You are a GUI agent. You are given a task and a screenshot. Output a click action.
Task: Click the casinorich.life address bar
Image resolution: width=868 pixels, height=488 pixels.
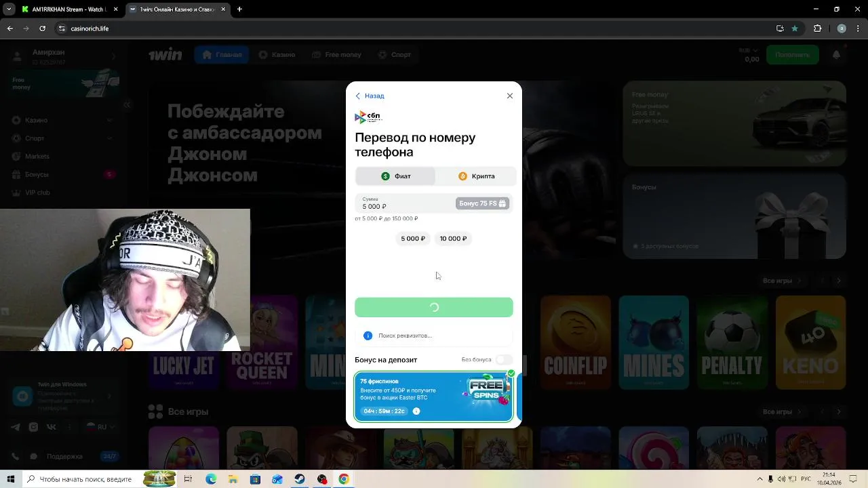pos(414,28)
